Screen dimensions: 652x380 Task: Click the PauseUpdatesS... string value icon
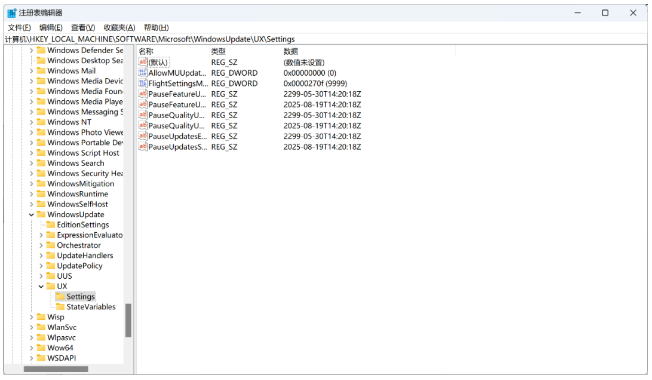point(143,147)
